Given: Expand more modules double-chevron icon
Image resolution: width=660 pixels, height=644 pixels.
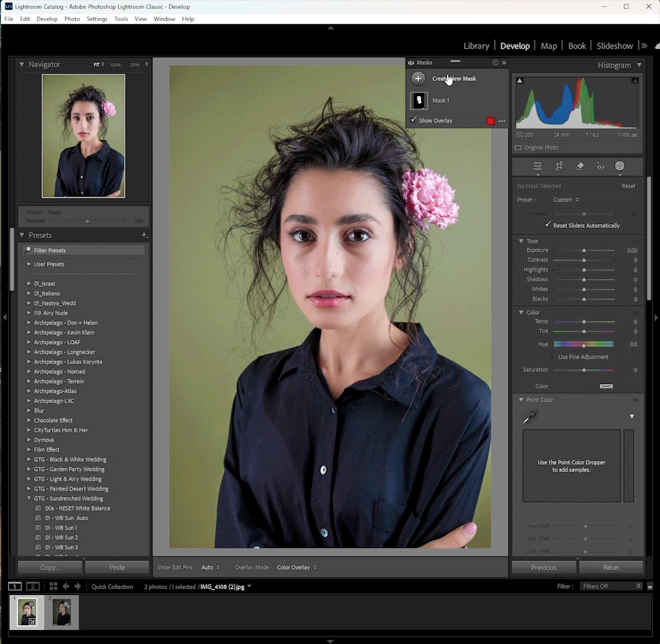Looking at the screenshot, I should [x=644, y=46].
